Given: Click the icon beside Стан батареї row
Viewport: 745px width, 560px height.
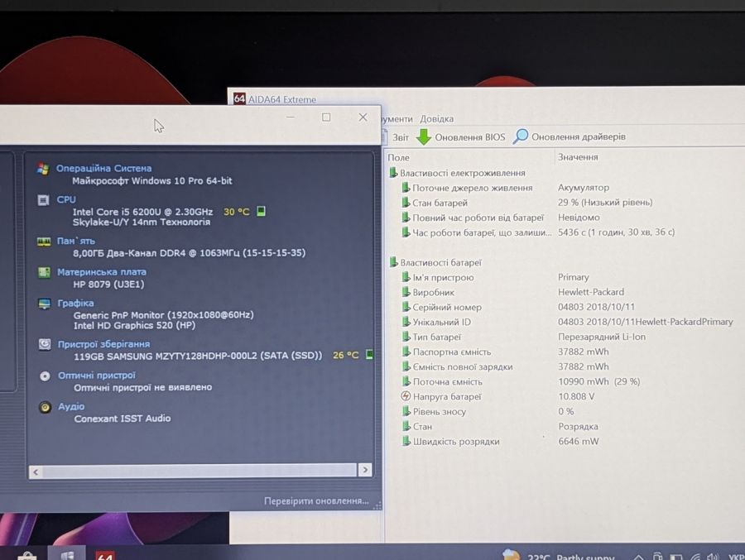Looking at the screenshot, I should [406, 203].
